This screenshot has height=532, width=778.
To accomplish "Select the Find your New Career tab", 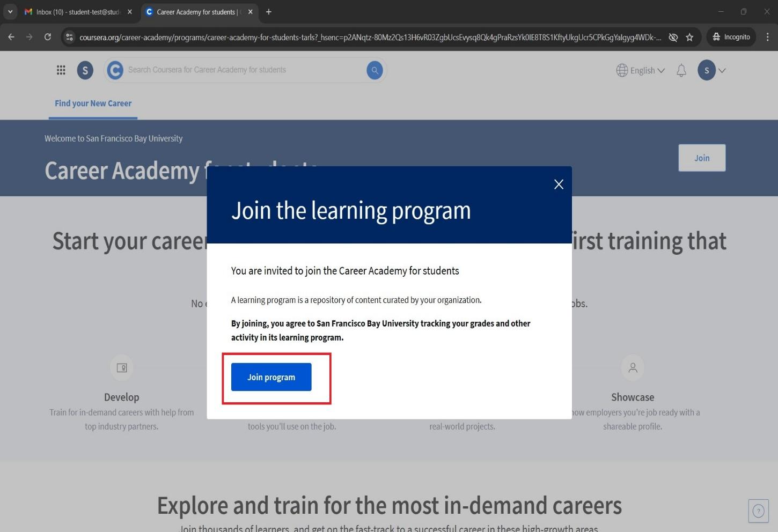I will click(x=93, y=104).
